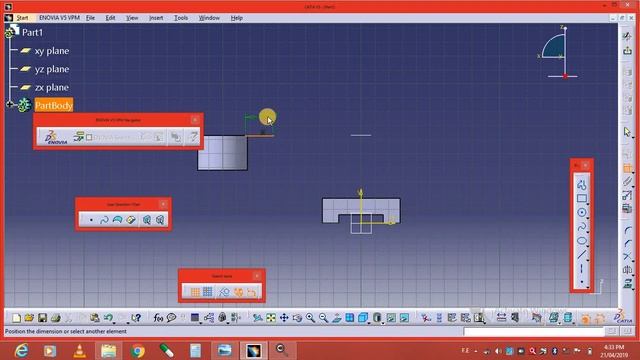Click the Undo icon
Screen dimensions: 640x360
108,318
